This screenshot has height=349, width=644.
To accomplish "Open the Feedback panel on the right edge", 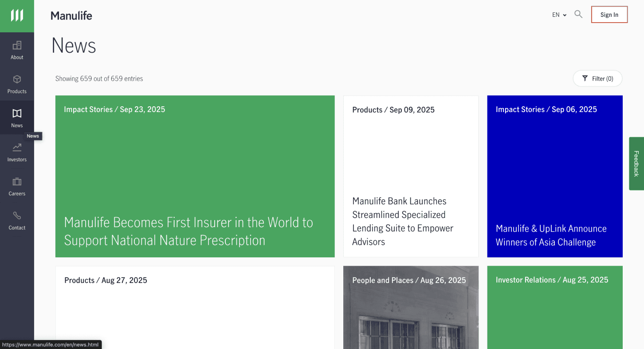I will (x=636, y=164).
